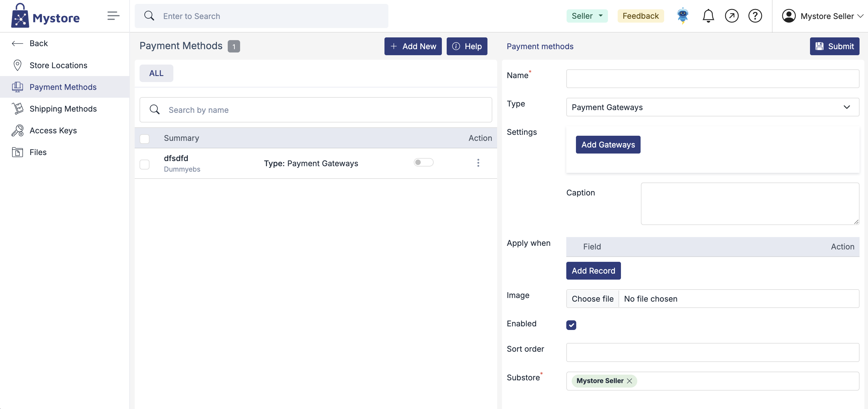Open the chatbot assistant icon
This screenshot has height=409, width=868.
click(683, 16)
